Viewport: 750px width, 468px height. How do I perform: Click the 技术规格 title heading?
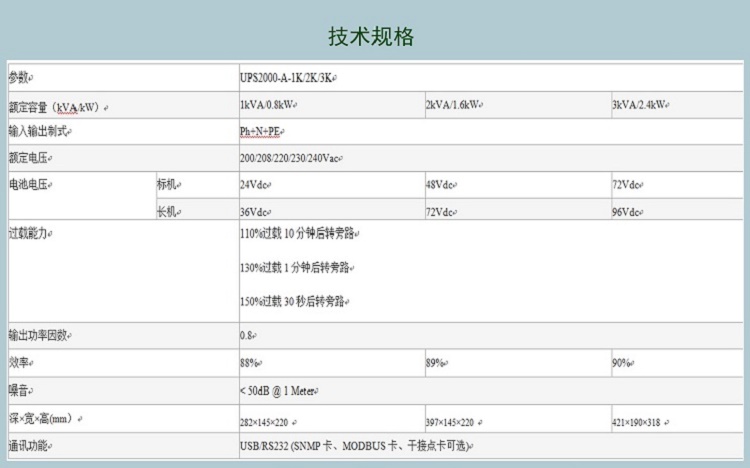coord(371,37)
